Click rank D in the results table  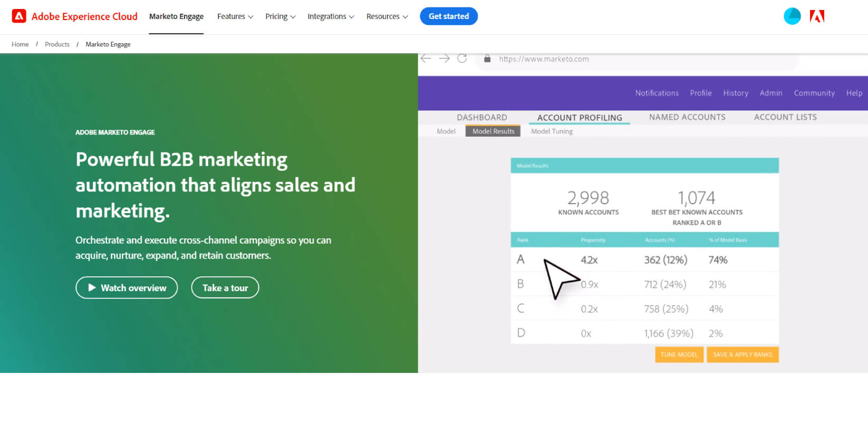(x=521, y=333)
